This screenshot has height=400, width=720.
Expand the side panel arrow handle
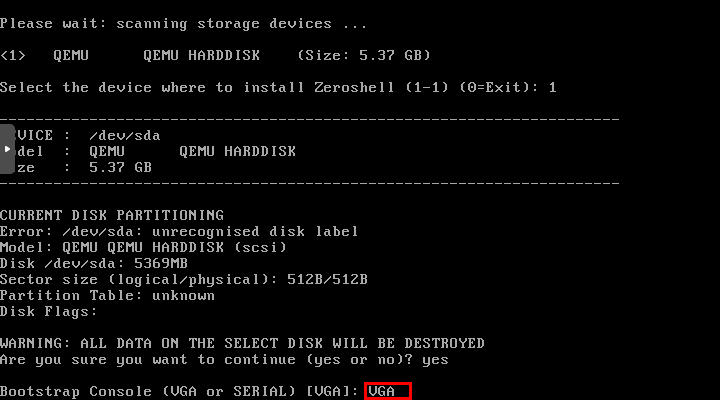tap(7, 150)
